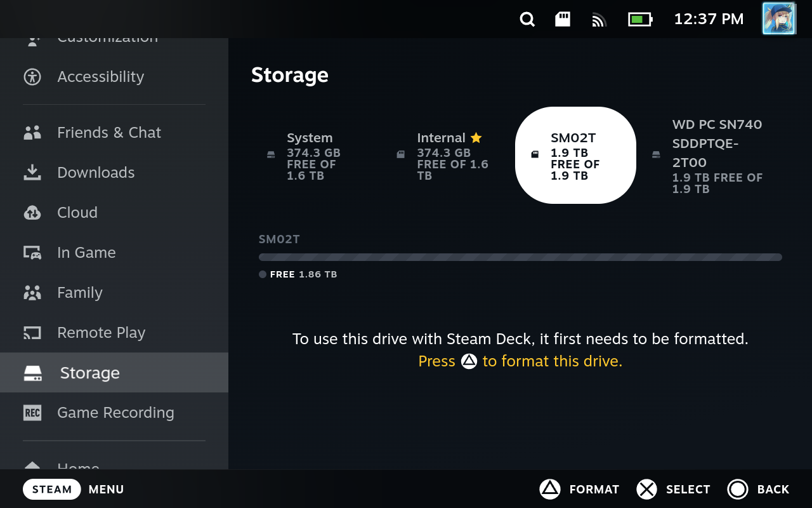Click the SM02T storage usage bar

pos(520,257)
